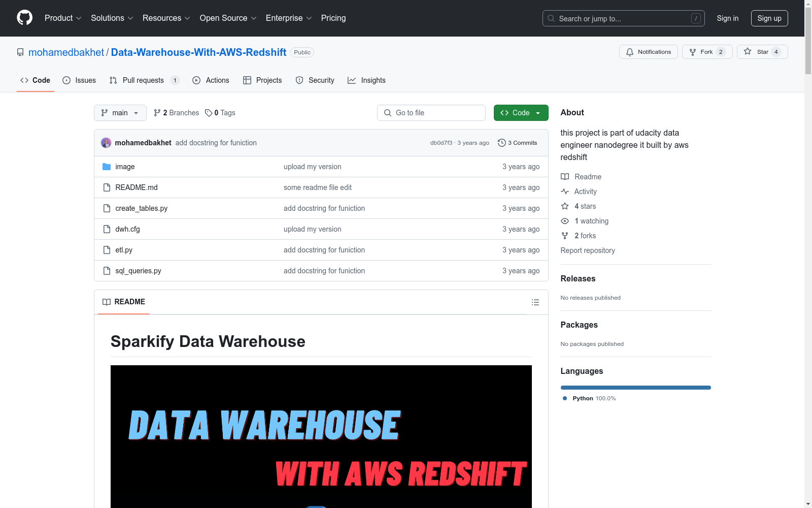Click the file icon beside README.md

107,187
